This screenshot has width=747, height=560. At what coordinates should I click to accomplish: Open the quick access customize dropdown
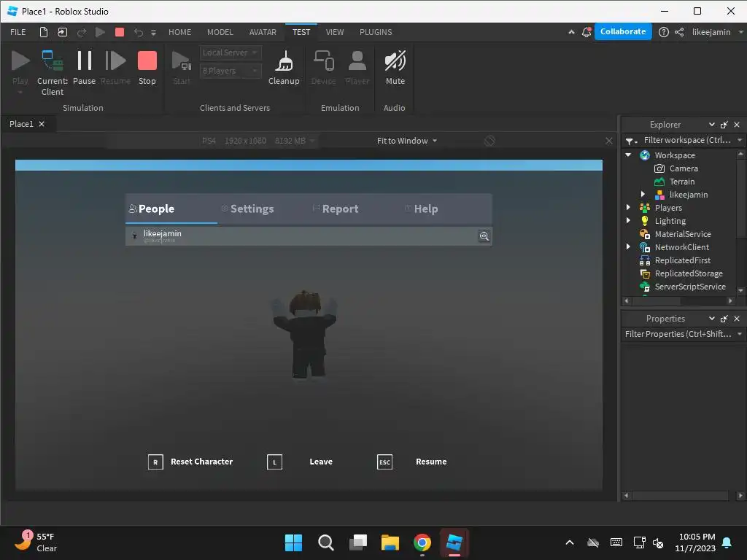pos(153,32)
